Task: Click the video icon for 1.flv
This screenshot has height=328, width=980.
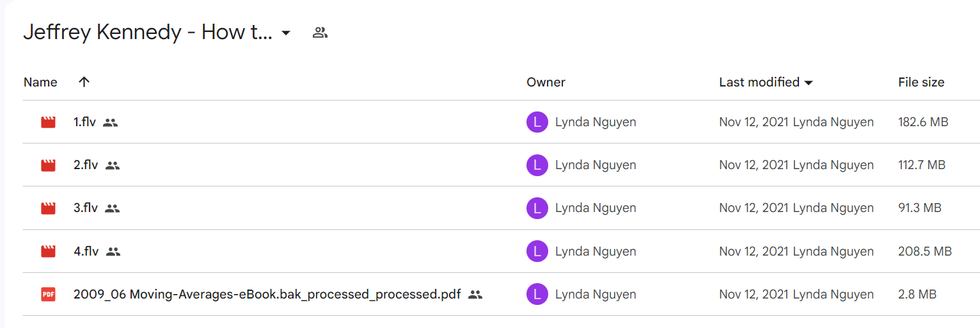Action: click(x=48, y=122)
